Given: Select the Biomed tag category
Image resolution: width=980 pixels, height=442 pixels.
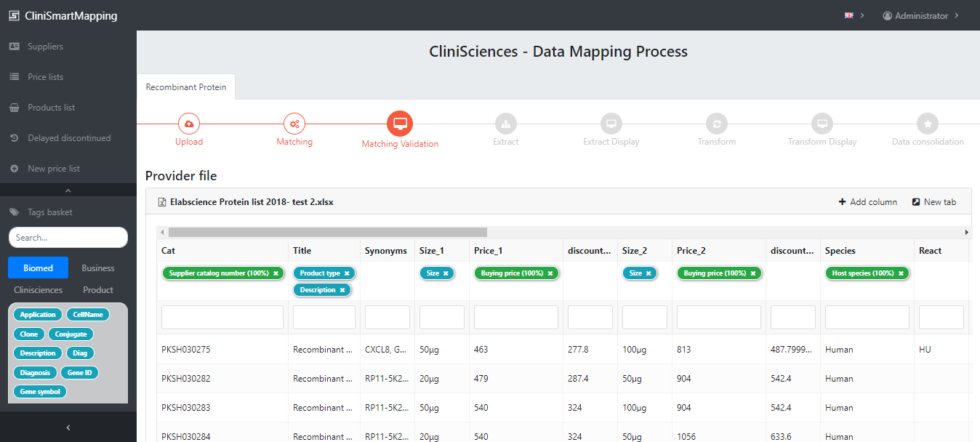Looking at the screenshot, I should [38, 268].
